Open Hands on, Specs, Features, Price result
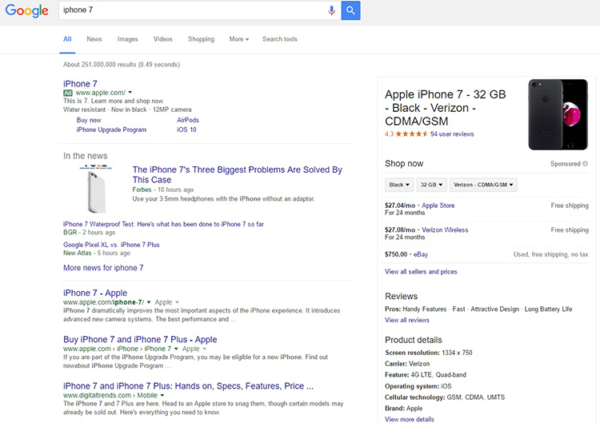The width and height of the screenshot is (600, 423). 188,386
